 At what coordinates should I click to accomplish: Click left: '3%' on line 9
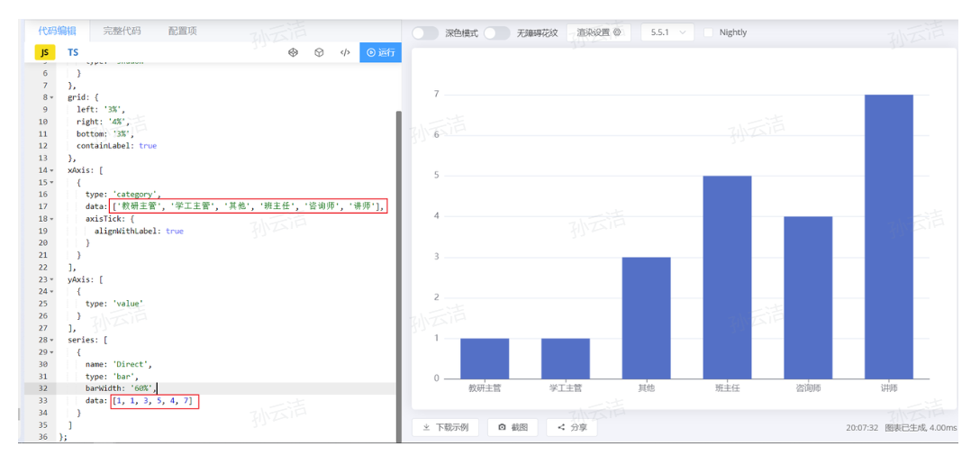pyautogui.click(x=101, y=109)
